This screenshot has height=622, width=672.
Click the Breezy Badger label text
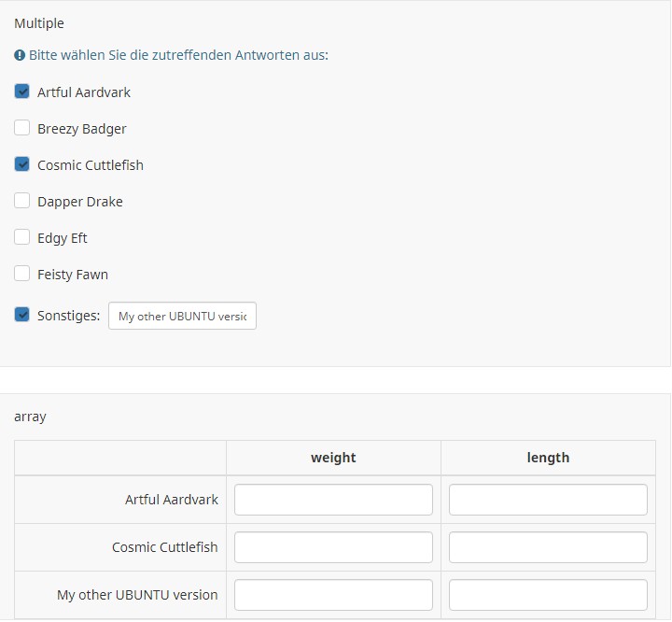pos(82,129)
